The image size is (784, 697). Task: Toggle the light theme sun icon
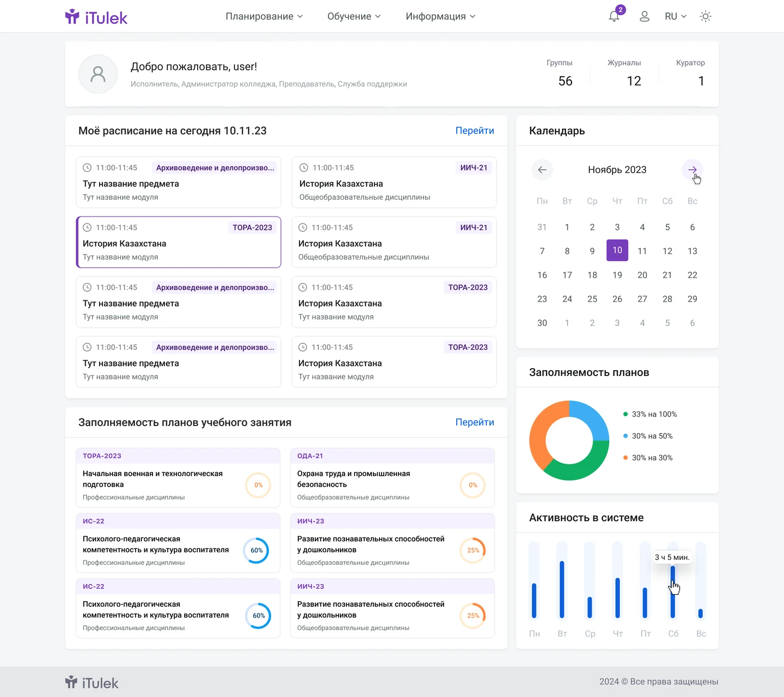tap(706, 16)
